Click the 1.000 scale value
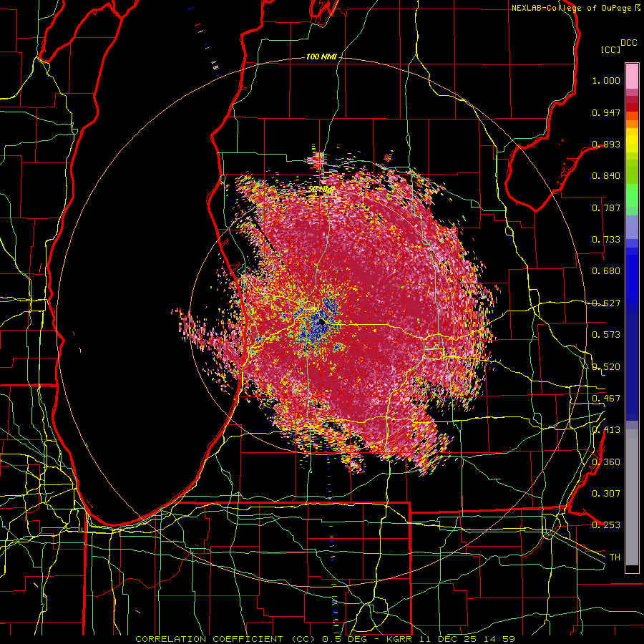Image resolution: width=644 pixels, height=644 pixels. point(606,80)
